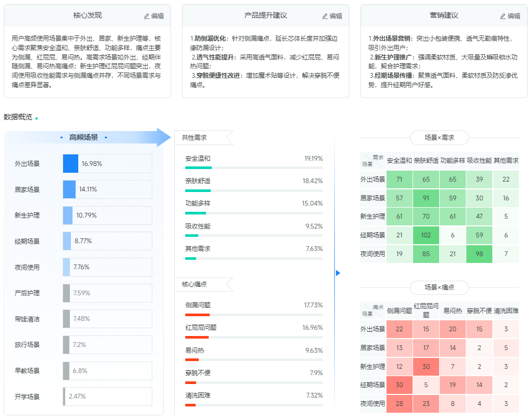Select the 共性需求 section tab
The image size is (532, 420).
(x=195, y=138)
